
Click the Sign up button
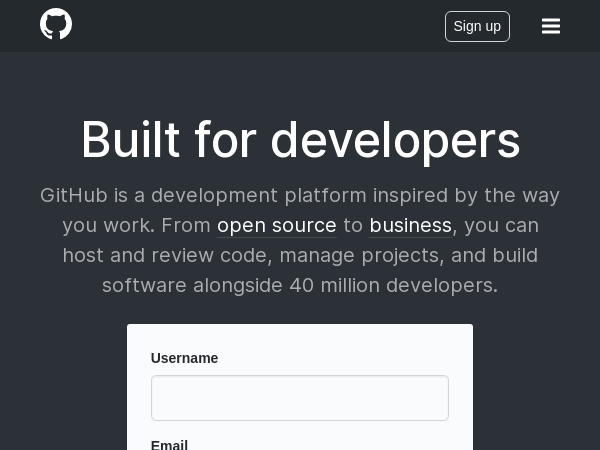[477, 26]
